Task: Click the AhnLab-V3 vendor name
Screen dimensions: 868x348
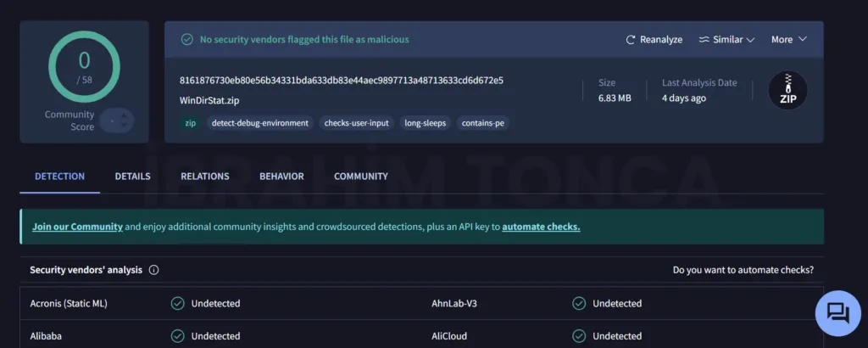Action: pos(454,304)
